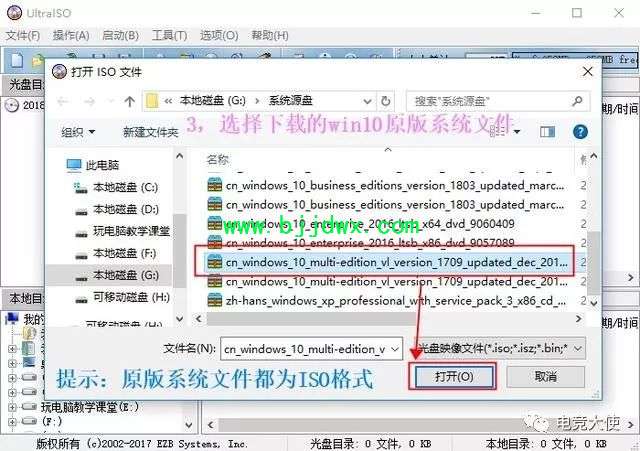Select 本地磁盘 (C:) in navigation pane
This screenshot has width=640, height=451.
pos(116,187)
